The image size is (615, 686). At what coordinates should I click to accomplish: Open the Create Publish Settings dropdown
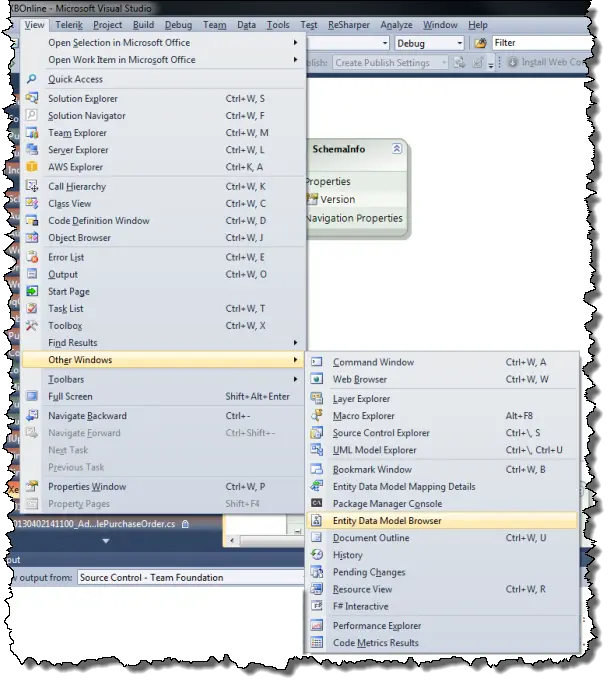444,63
